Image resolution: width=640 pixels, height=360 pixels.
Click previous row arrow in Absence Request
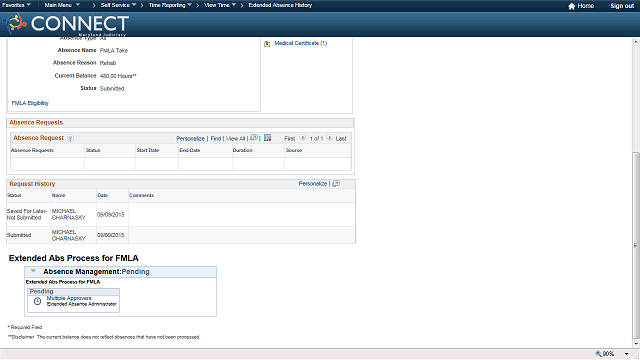coord(302,138)
